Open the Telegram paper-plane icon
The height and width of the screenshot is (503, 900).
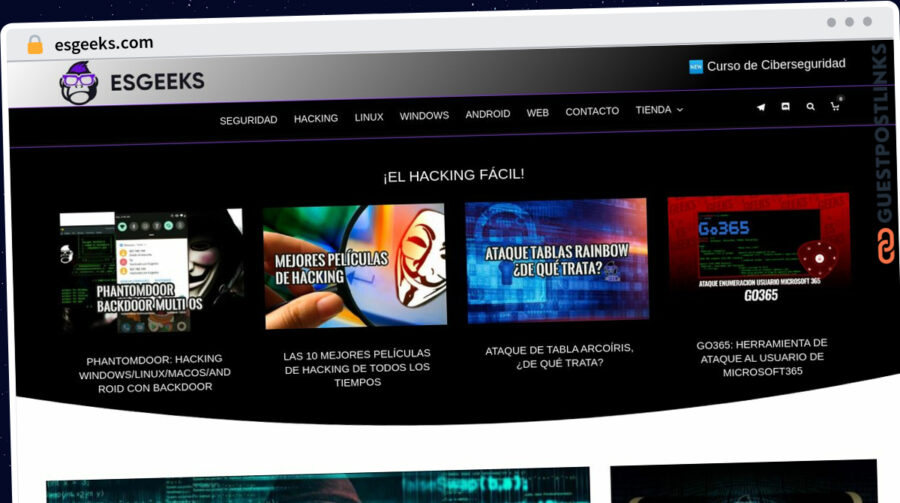(x=761, y=107)
